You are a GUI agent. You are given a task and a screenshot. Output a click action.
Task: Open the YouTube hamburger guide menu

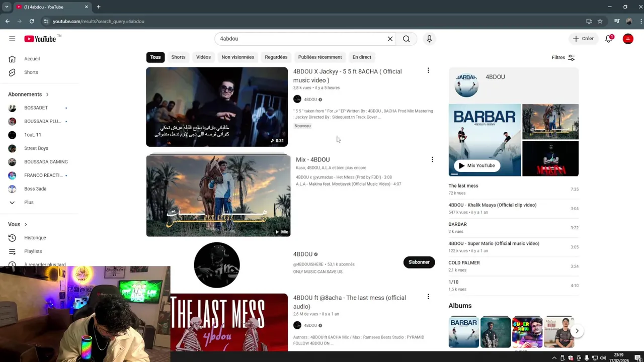12,39
